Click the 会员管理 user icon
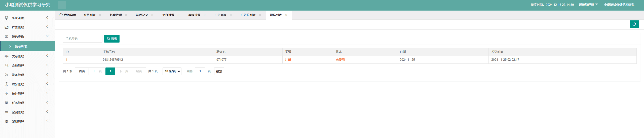 (x=7, y=65)
